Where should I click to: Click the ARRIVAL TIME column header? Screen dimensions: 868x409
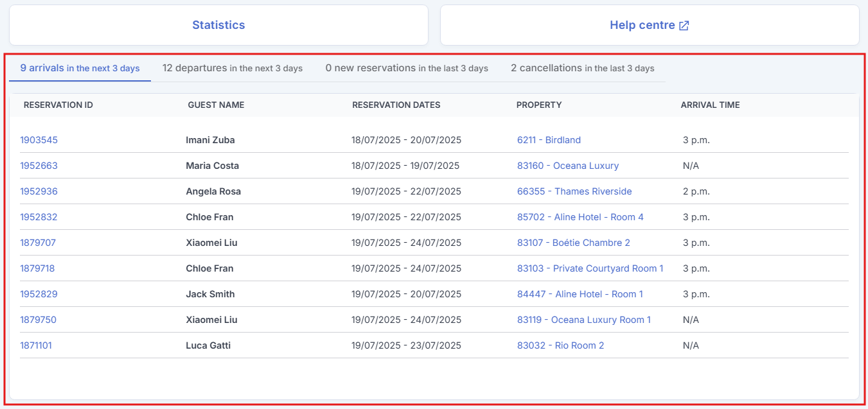(x=711, y=105)
